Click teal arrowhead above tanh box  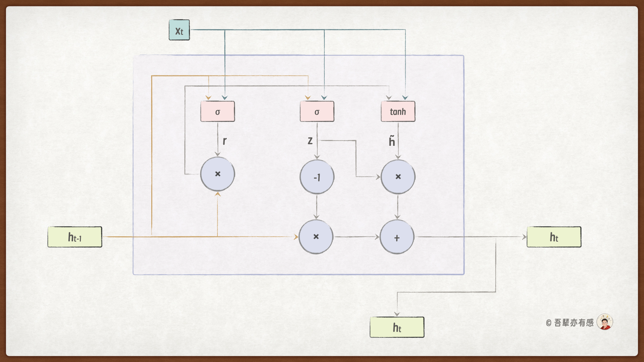click(405, 98)
